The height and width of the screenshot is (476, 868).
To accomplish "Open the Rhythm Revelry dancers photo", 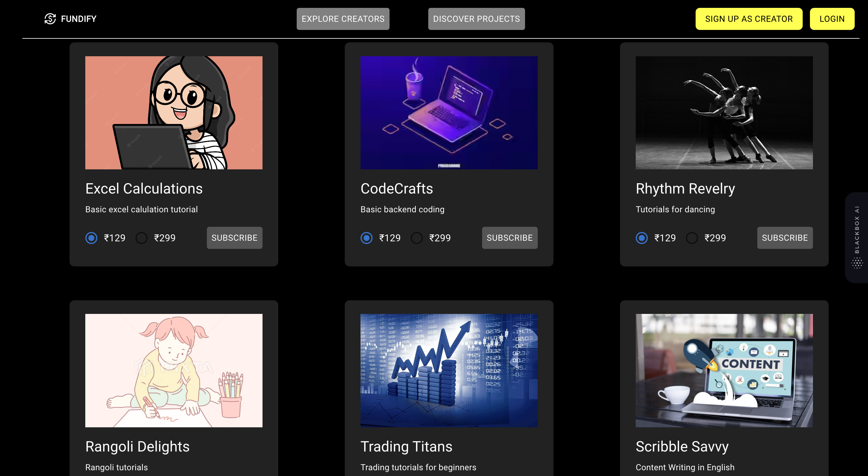I will click(x=724, y=113).
